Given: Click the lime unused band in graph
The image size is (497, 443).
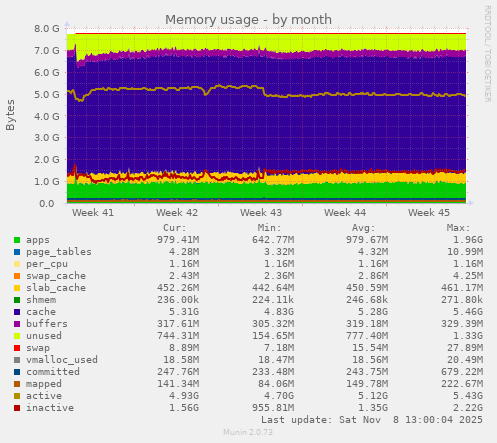Looking at the screenshot, I should 267,42.
